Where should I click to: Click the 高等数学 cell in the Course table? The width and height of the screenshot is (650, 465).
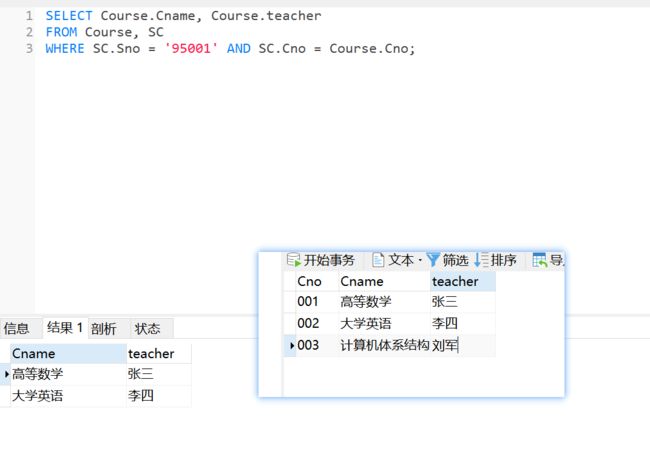click(x=384, y=302)
